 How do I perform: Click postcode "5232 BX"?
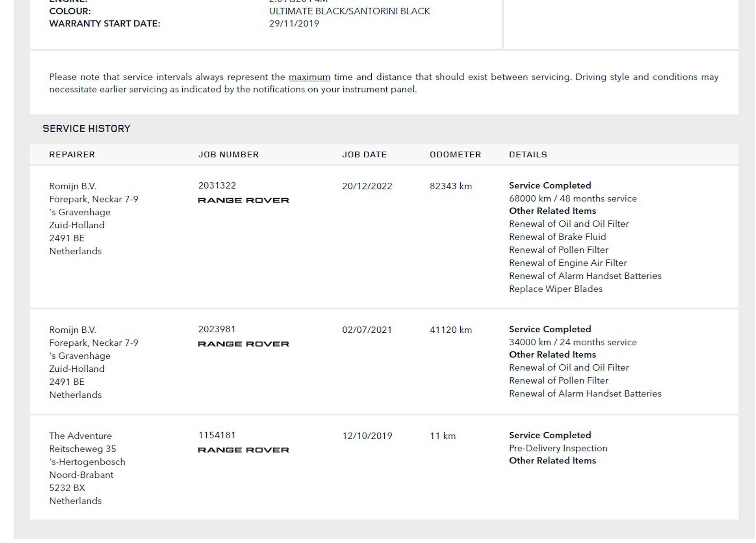[x=67, y=488]
